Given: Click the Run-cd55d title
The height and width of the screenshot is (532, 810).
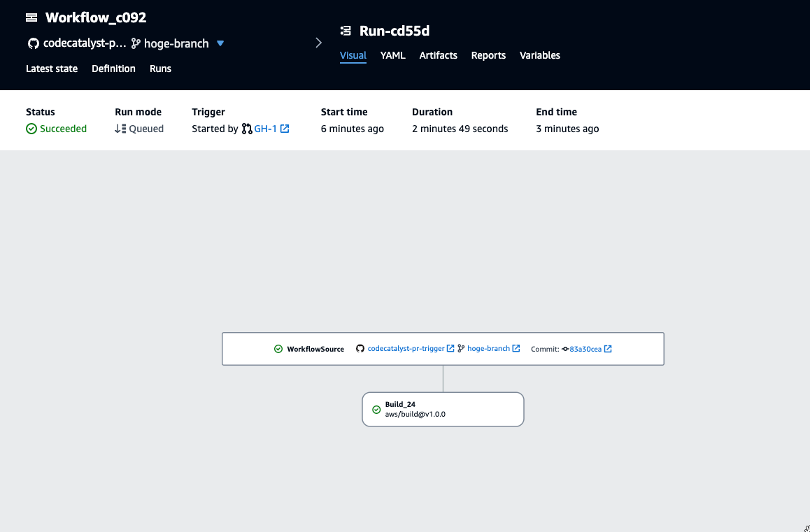Looking at the screenshot, I should coord(395,31).
